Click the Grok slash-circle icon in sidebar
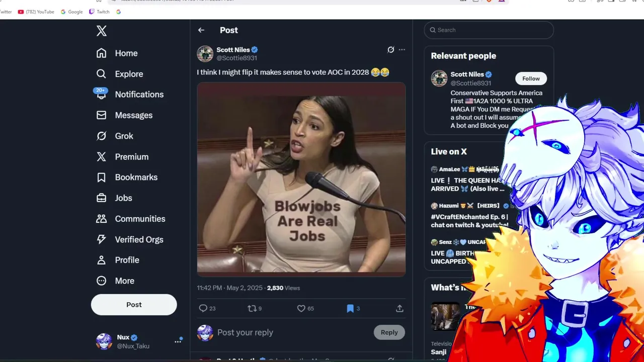 tap(102, 136)
